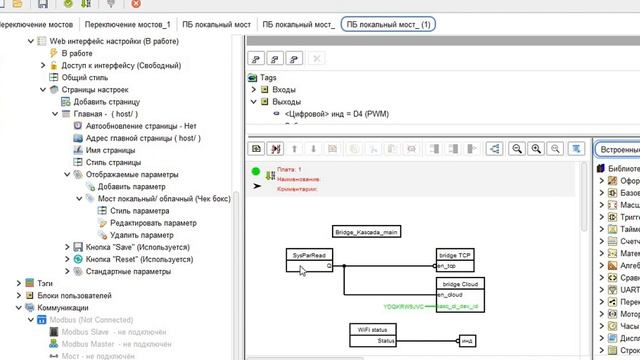The height and width of the screenshot is (360, 640).
Task: Click the 'Кнопка "Reset"' icon
Action: tap(78, 259)
